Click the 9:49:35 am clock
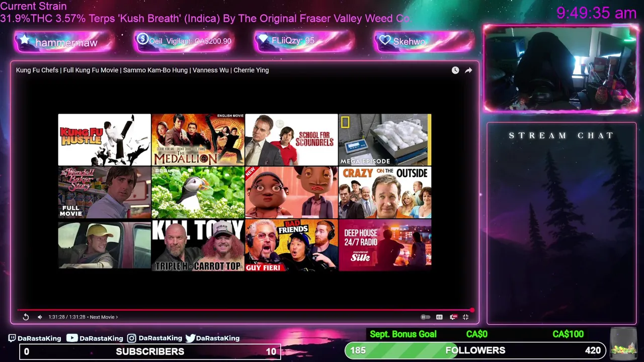644x362 pixels. (x=597, y=13)
